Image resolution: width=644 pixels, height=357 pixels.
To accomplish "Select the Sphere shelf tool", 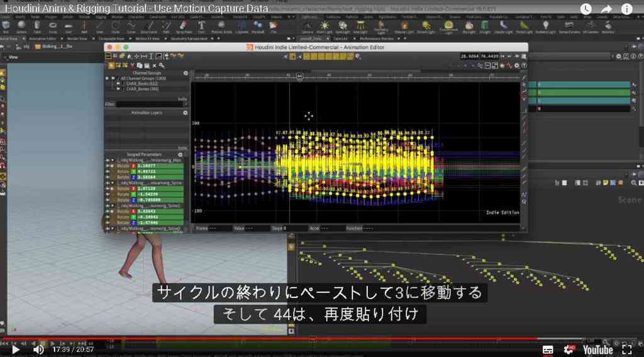I will [x=21, y=26].
